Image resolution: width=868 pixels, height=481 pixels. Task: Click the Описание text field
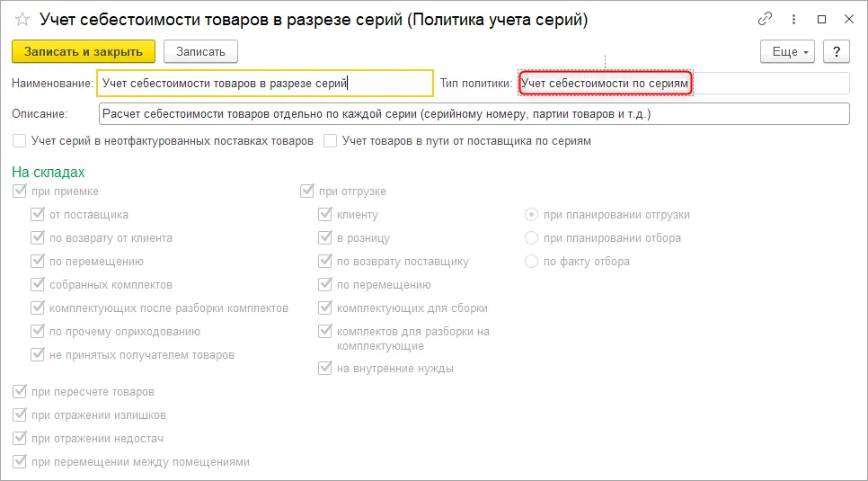click(474, 114)
